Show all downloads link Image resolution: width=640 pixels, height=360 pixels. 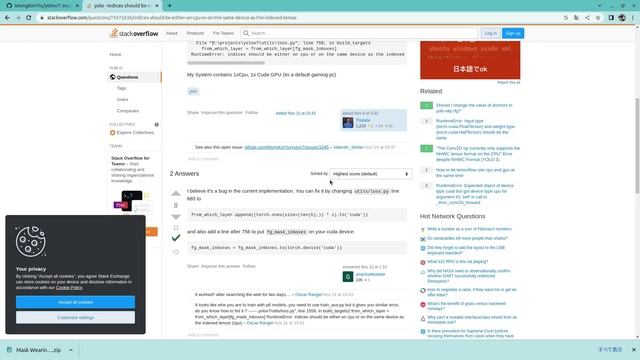610,350
